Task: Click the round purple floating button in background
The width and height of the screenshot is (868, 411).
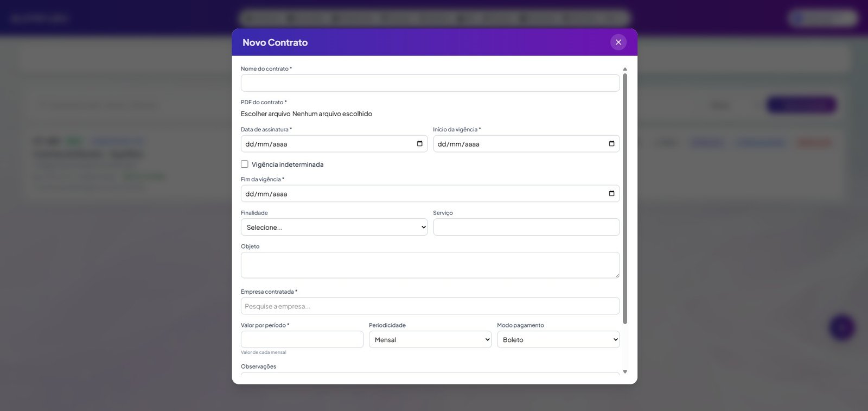Action: click(x=842, y=327)
